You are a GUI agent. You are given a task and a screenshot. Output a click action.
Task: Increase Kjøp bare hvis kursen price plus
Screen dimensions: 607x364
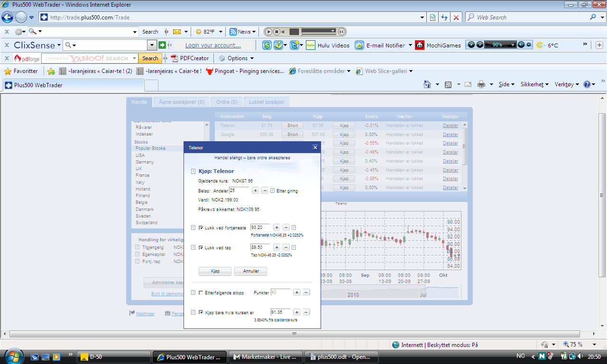(x=297, y=312)
